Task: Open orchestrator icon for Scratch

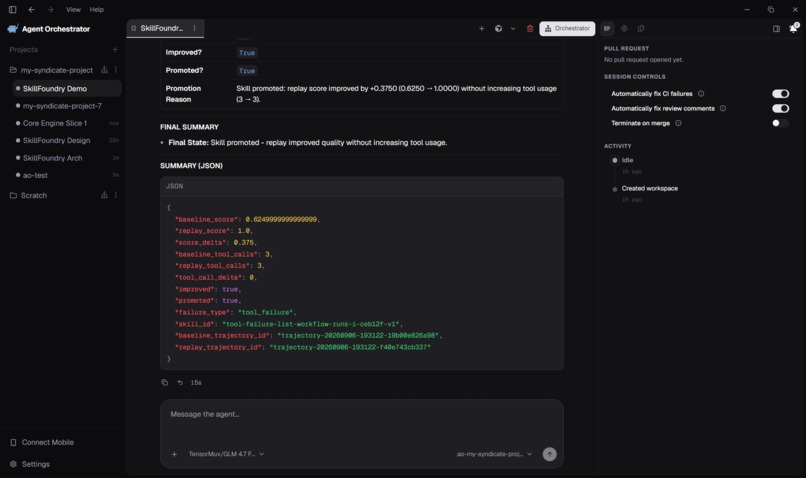Action: tap(104, 195)
